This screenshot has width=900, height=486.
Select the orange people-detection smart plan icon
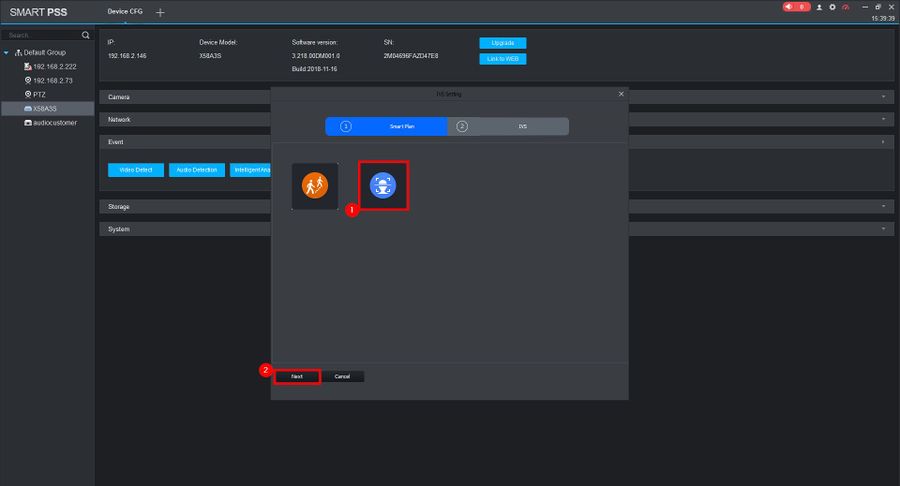(315, 186)
